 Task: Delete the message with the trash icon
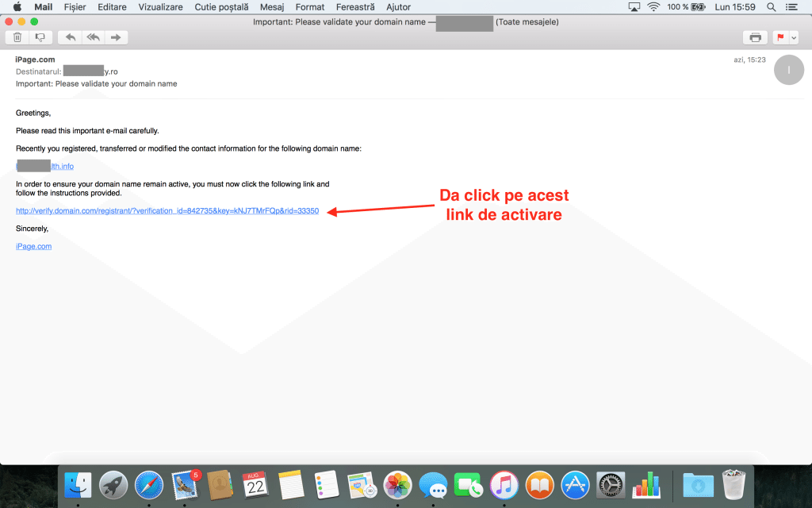[17, 37]
